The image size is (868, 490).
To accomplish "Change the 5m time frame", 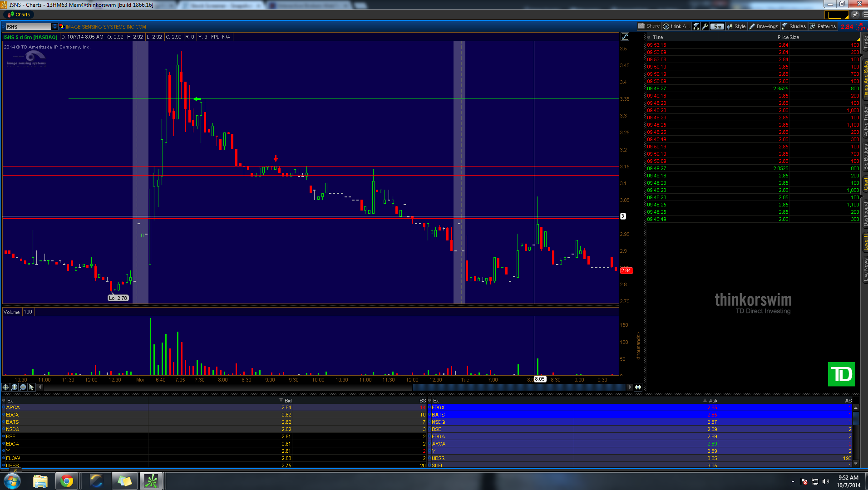I will [x=717, y=26].
